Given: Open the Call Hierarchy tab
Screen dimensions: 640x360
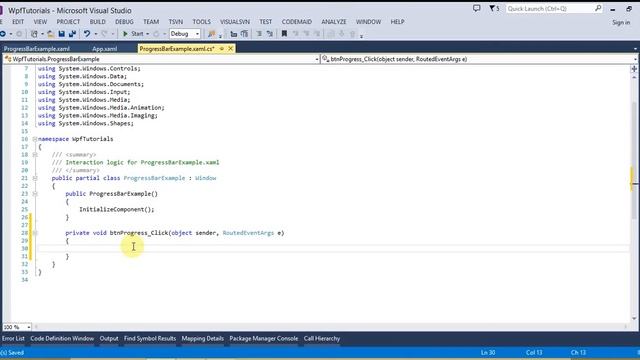Looking at the screenshot, I should (322, 338).
